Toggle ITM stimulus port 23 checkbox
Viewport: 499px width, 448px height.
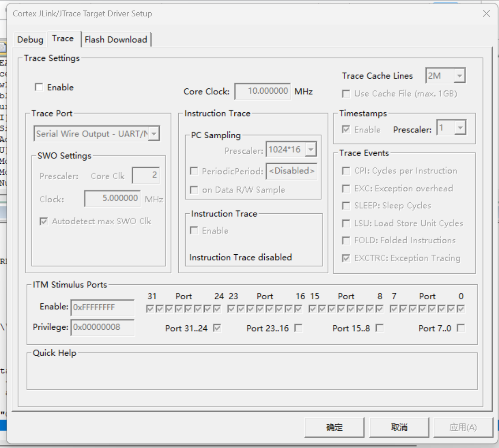[x=232, y=309]
